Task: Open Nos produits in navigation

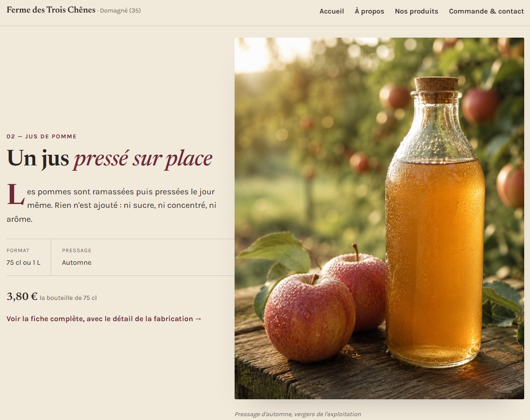Action: pos(417,11)
